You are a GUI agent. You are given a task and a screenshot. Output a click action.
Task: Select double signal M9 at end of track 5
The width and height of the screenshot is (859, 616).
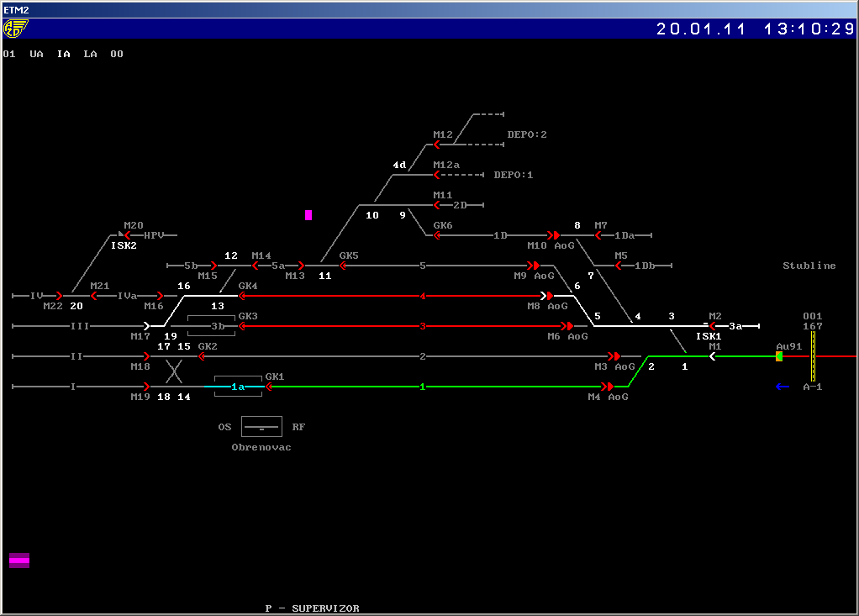tap(534, 266)
